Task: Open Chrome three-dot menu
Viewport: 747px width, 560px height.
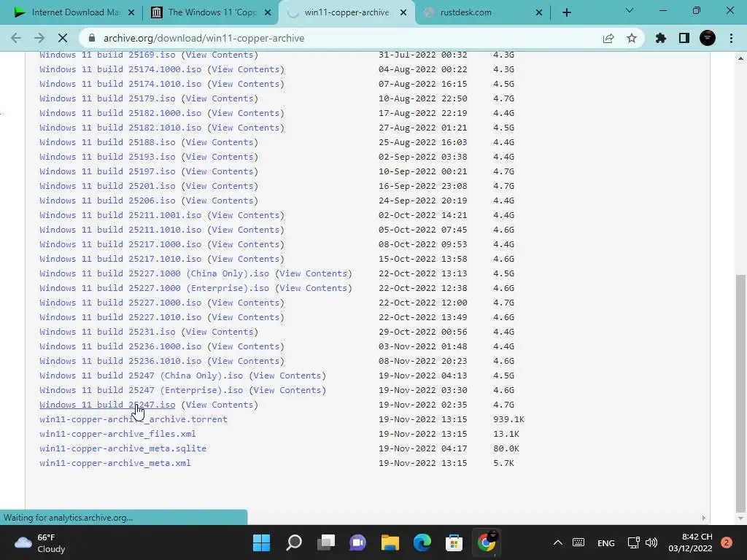Action: (731, 38)
